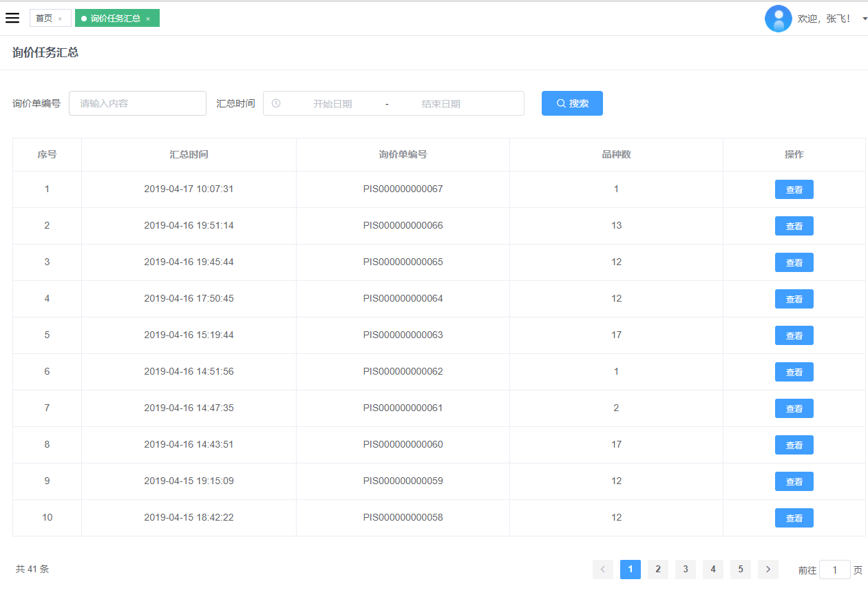Click the previous page arrow

coord(603,570)
